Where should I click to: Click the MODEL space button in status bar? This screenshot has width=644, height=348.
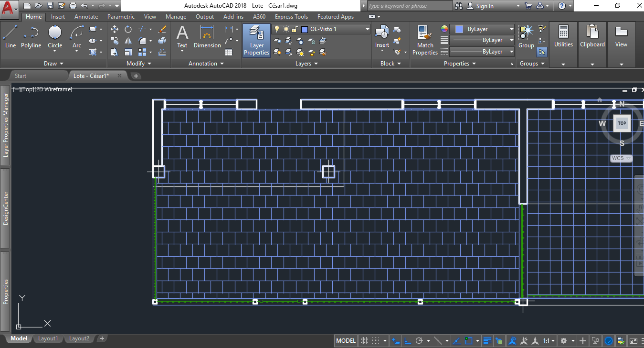point(346,341)
